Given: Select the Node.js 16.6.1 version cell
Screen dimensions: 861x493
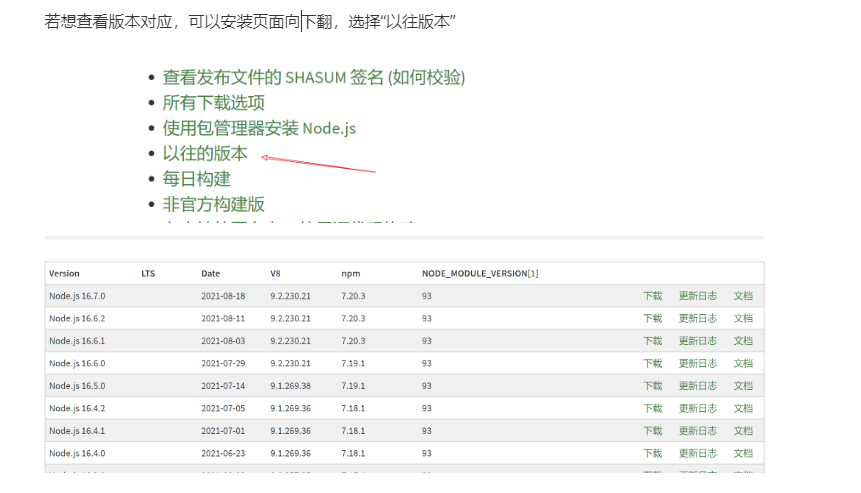Looking at the screenshot, I should coord(77,341).
